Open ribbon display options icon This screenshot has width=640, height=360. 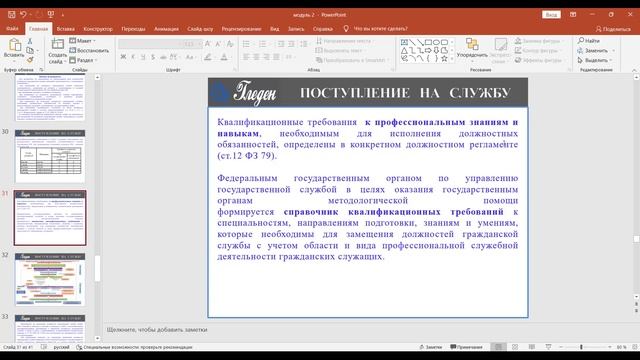coord(573,15)
